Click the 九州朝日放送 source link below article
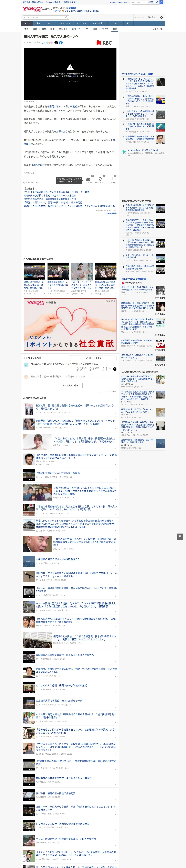Image resolution: width=186 pixels, height=868 pixels. [x=111, y=214]
